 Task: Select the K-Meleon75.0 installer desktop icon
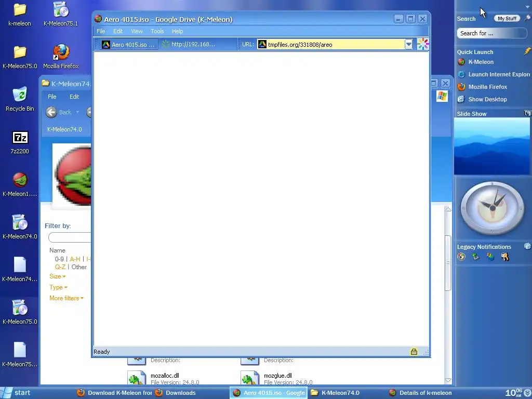20,312
